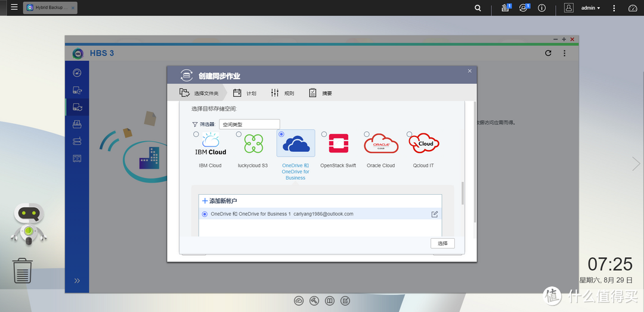Close the Hybrid Backup taskbar tab
This screenshot has width=644, height=312.
click(x=73, y=8)
